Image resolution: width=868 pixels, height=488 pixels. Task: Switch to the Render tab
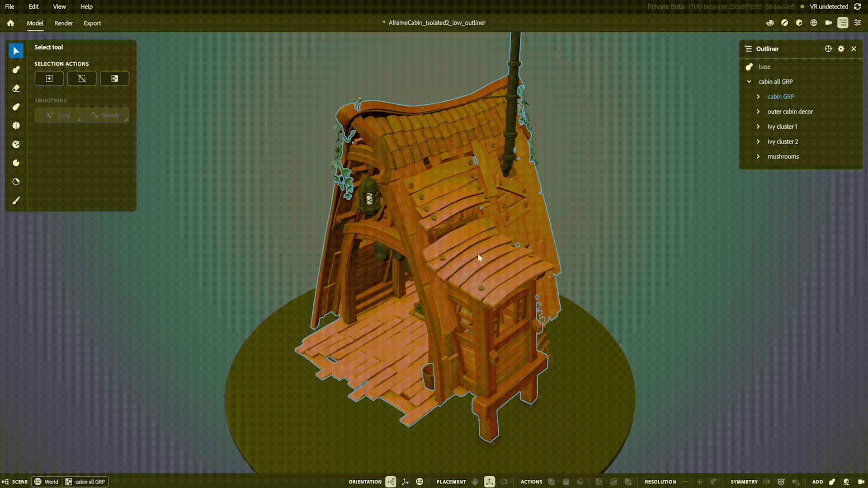pyautogui.click(x=64, y=23)
